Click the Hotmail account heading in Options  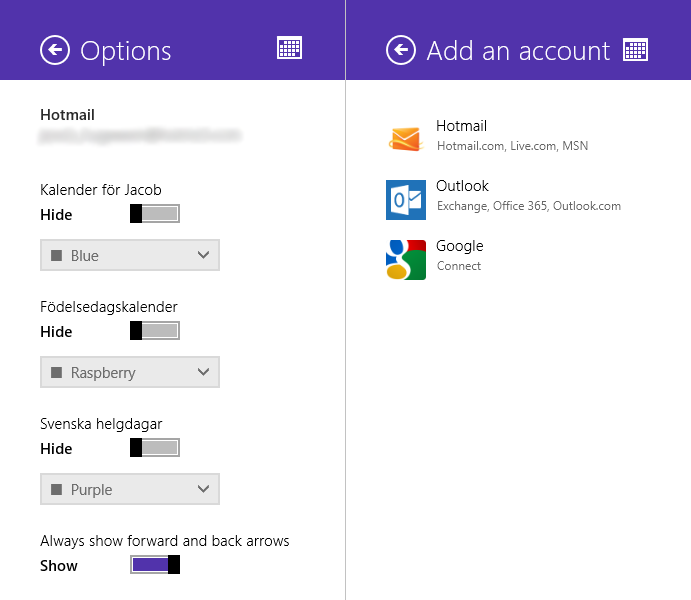[67, 115]
